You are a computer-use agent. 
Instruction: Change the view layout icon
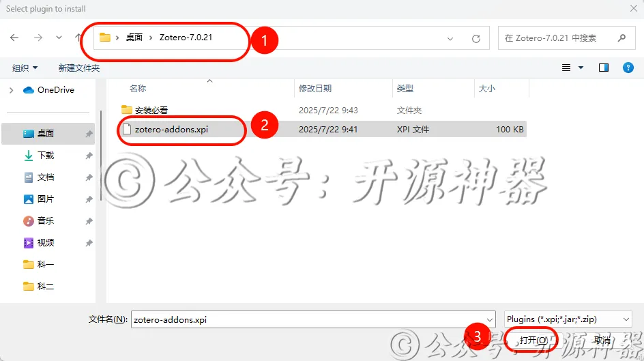[566, 68]
